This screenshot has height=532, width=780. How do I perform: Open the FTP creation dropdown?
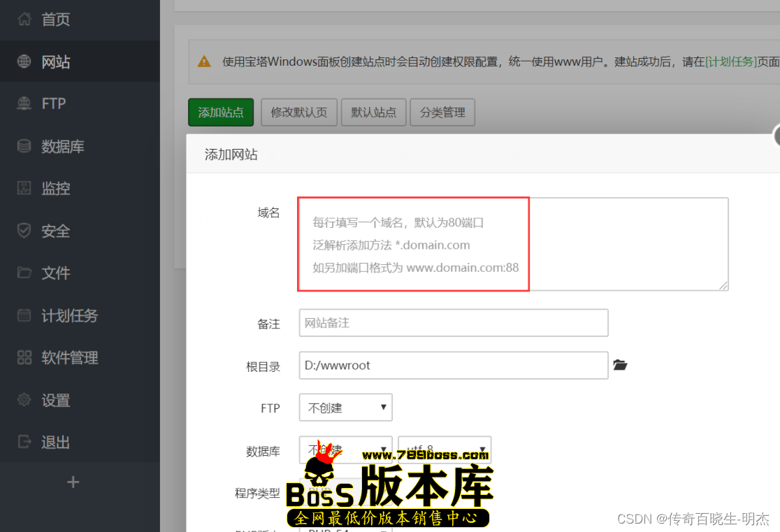[345, 408]
